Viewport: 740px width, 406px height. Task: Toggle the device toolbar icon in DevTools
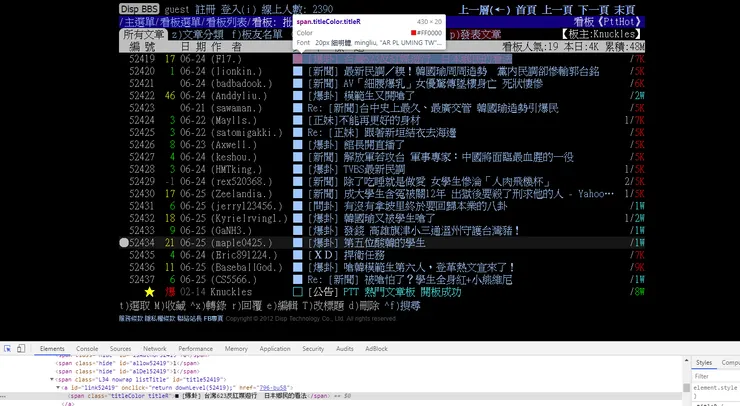click(21, 348)
